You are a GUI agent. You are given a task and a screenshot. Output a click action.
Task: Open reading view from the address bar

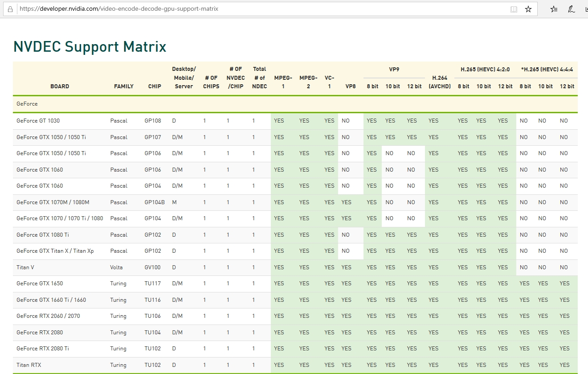[x=514, y=9]
